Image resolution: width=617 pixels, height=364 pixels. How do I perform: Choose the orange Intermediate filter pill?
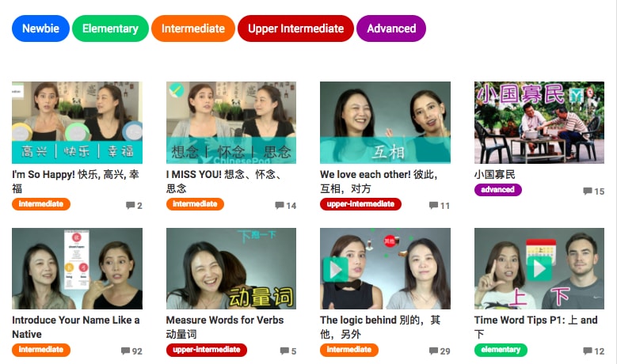[x=192, y=28]
